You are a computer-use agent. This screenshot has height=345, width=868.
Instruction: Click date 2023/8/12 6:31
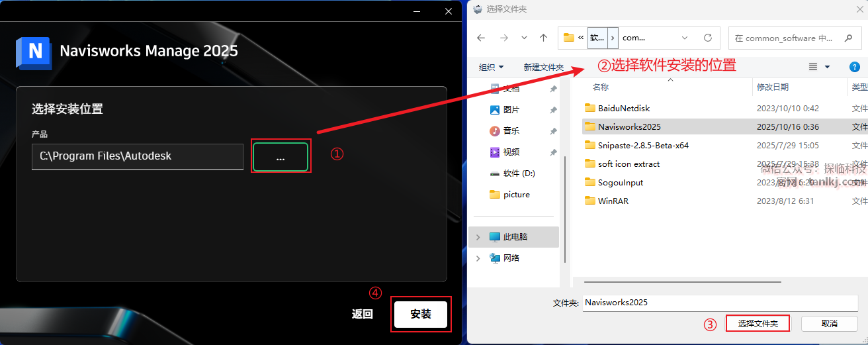[x=785, y=201]
